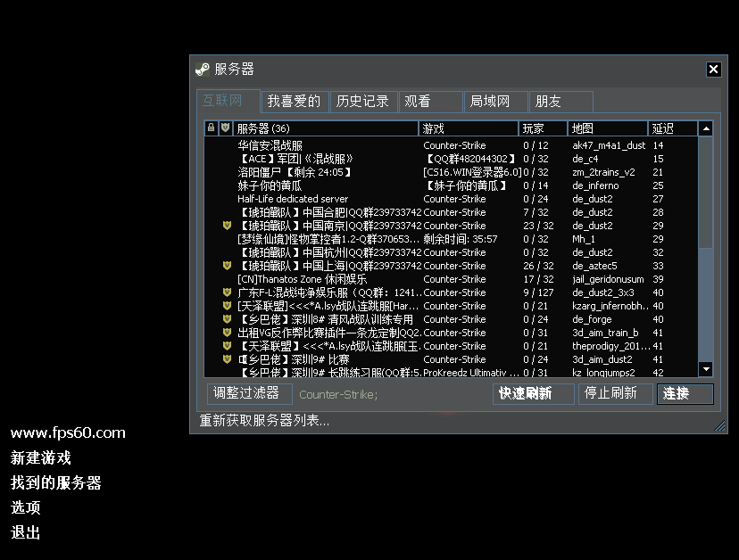Select the [天泽联盟] kzarg_infernobh server name
This screenshot has width=739, height=560.
pos(328,306)
